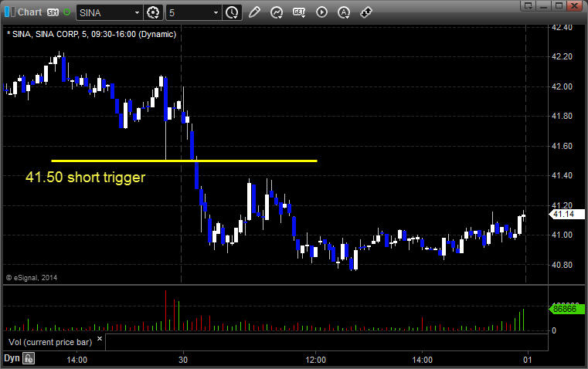Click the play replay button

tap(321, 12)
